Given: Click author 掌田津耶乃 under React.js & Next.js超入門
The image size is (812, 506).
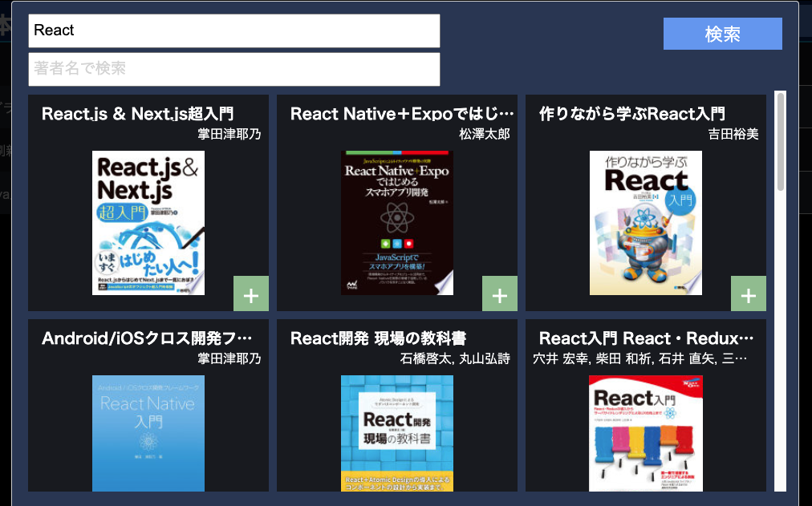Looking at the screenshot, I should pyautogui.click(x=229, y=135).
